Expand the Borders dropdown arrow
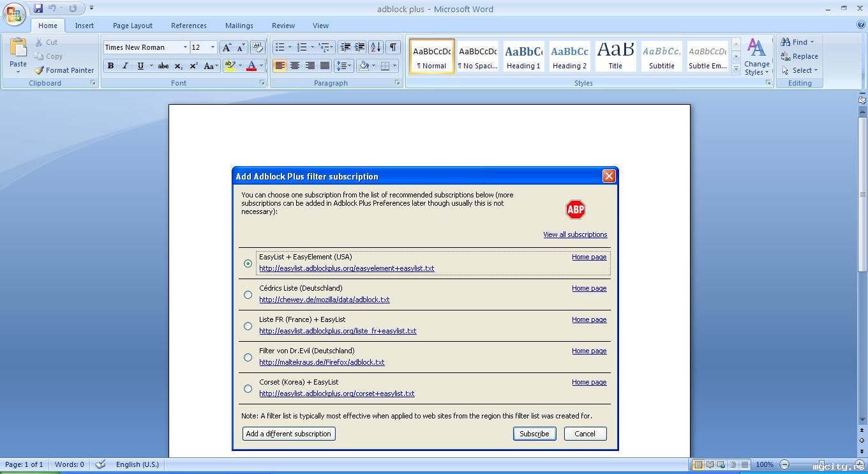Screen dimensions: 868x474 tap(394, 66)
